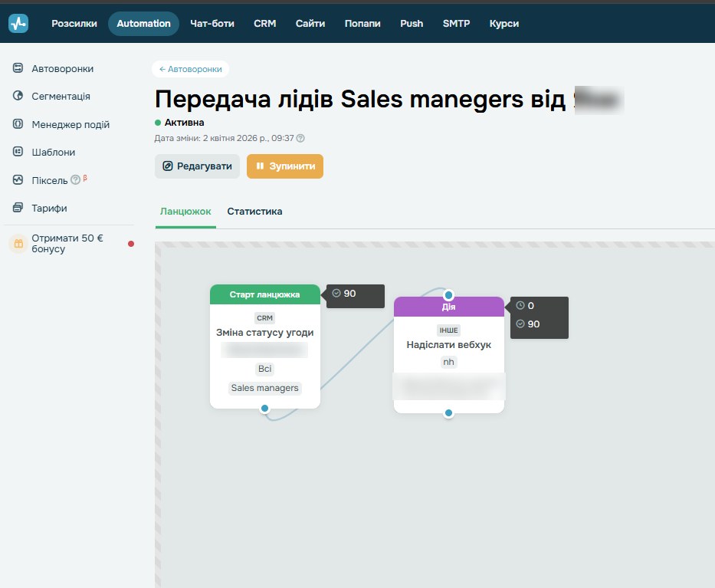Click the Тарифи card icon
Viewport: 715px width, 588px height.
(18, 208)
